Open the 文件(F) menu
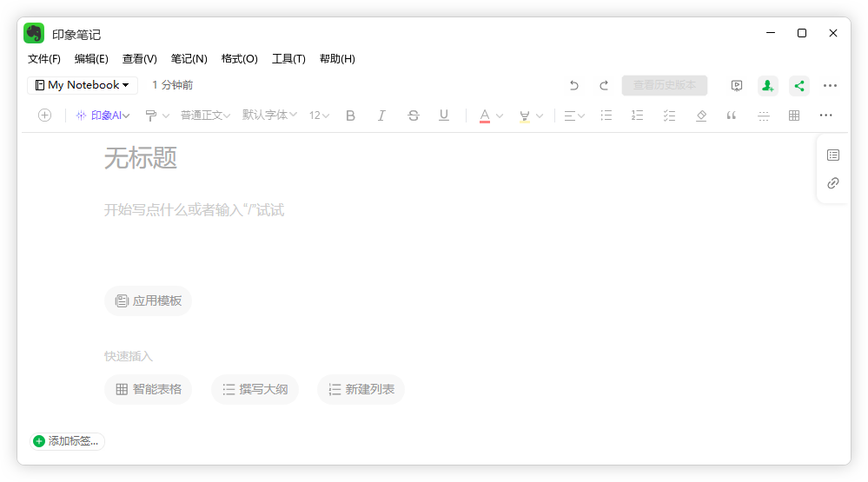The image size is (868, 482). [43, 59]
